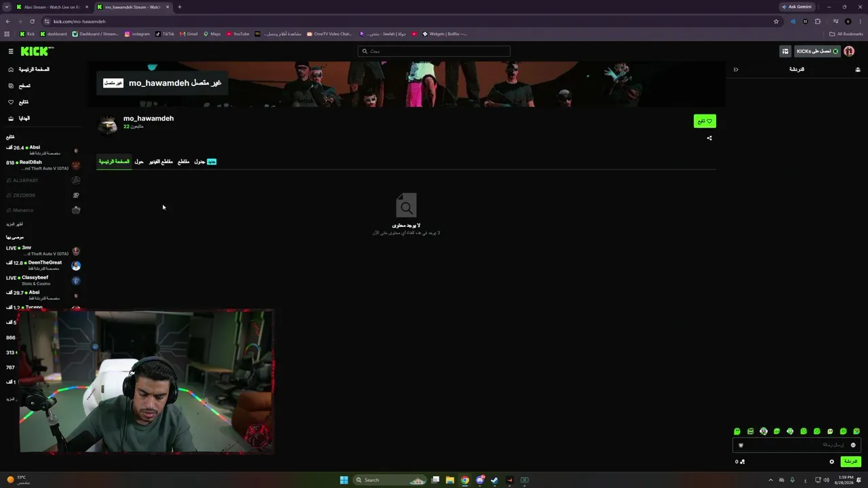Expand show more under following list

point(15,224)
